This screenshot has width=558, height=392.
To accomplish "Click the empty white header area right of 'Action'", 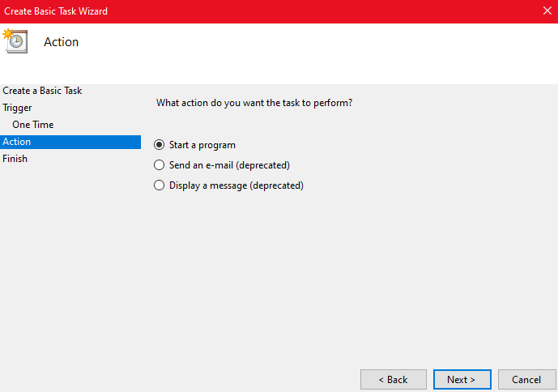I will (x=324, y=49).
